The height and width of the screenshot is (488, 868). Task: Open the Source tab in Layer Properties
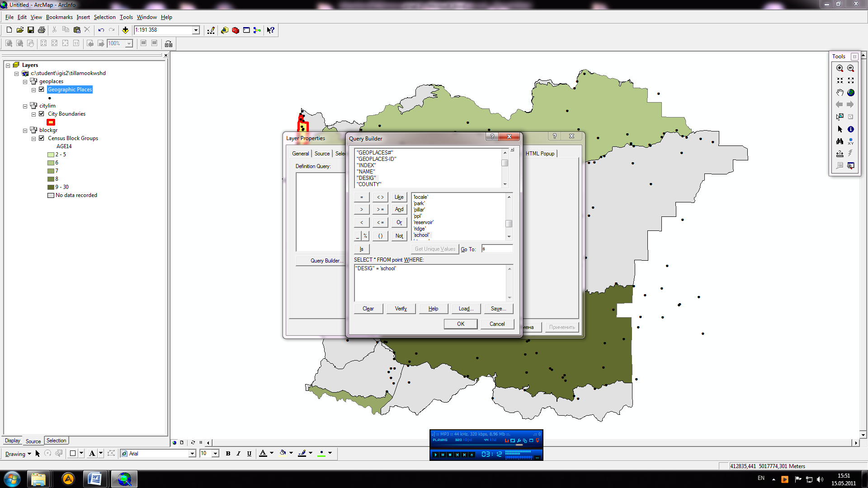click(x=322, y=154)
